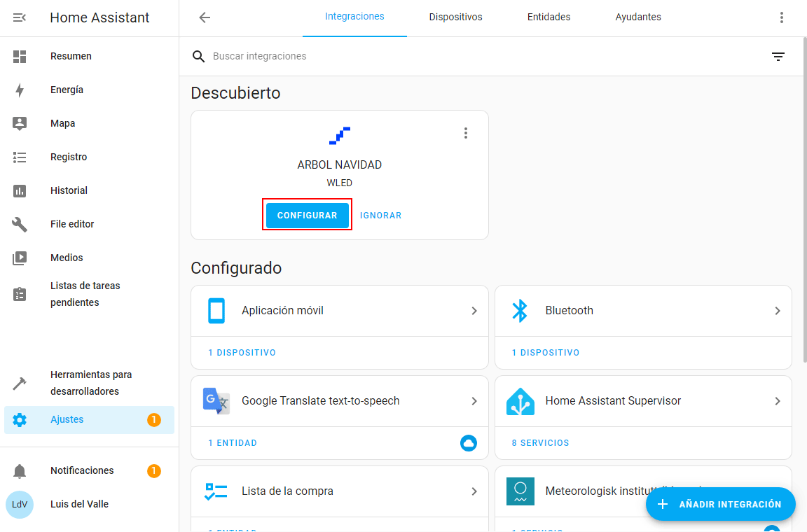Screen dimensions: 807x532
Task: Click the Aplicación móvil phone icon
Action: pyautogui.click(x=216, y=311)
